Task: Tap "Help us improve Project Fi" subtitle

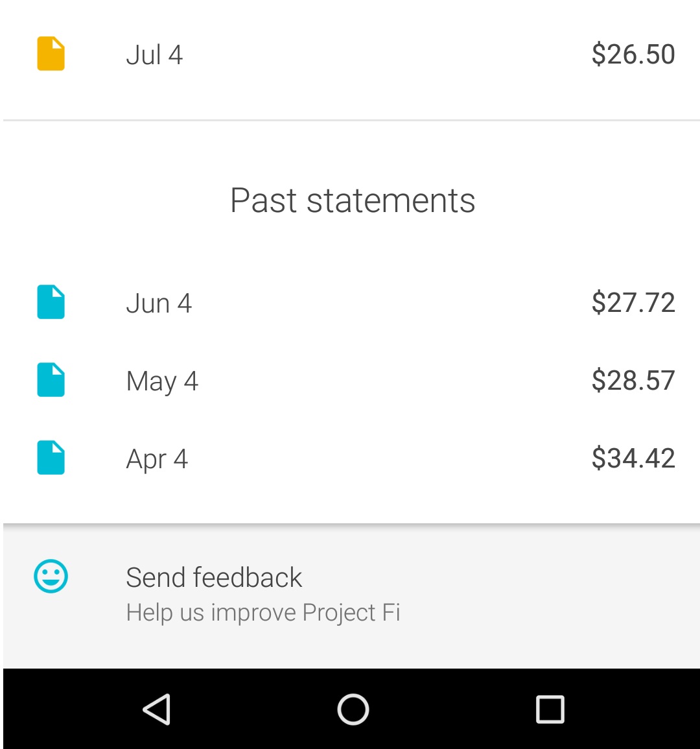Action: click(x=263, y=613)
